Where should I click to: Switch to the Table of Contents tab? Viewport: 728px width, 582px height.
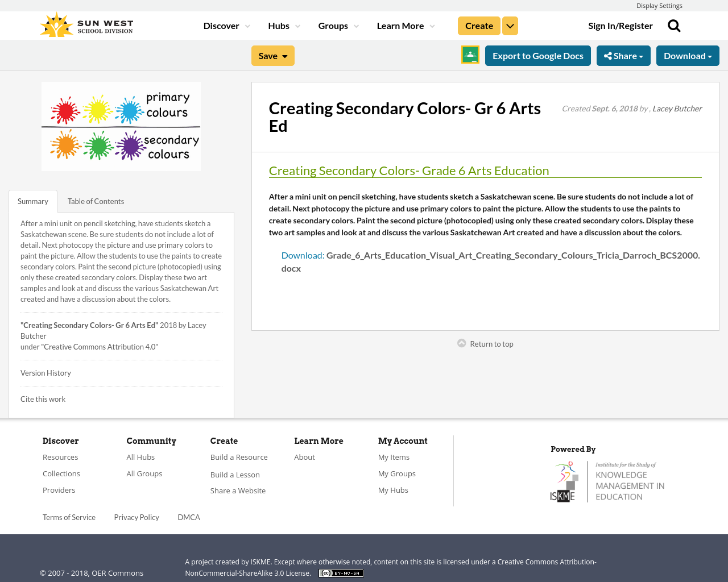point(95,200)
